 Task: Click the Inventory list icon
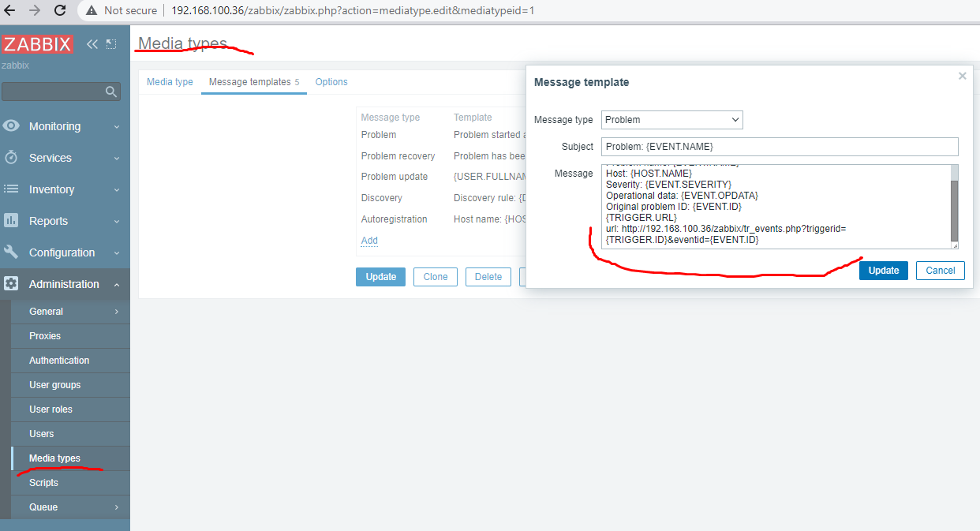[11, 189]
